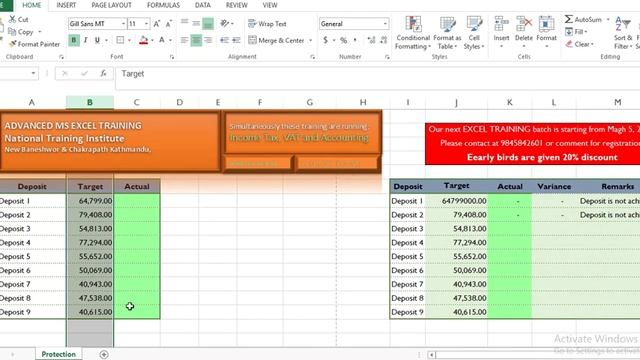This screenshot has width=640, height=360.
Task: Align text right
Action: click(208, 40)
